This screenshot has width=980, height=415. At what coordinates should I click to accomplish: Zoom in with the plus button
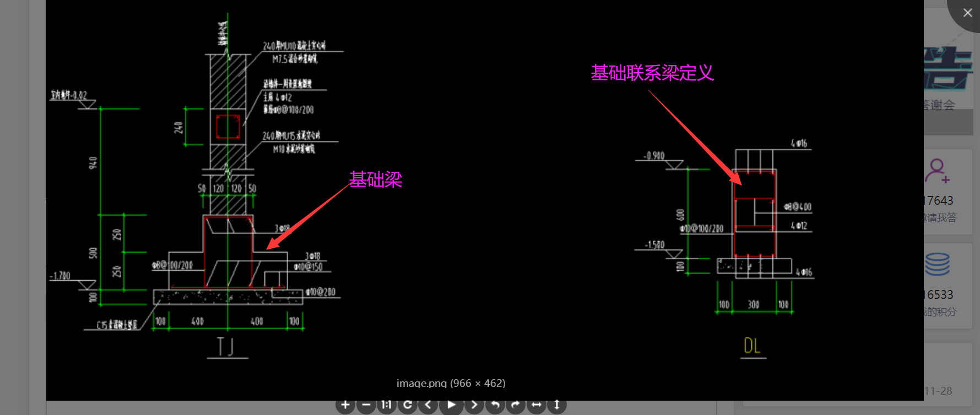345,405
